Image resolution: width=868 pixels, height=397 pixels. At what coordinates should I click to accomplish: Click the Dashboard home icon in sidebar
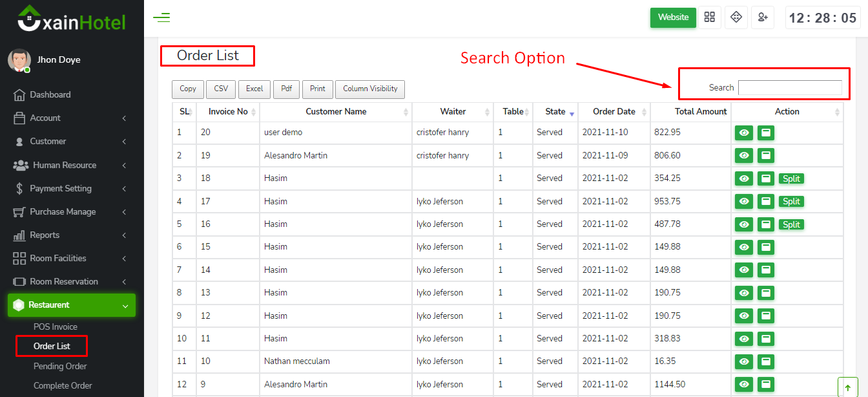[x=19, y=95]
